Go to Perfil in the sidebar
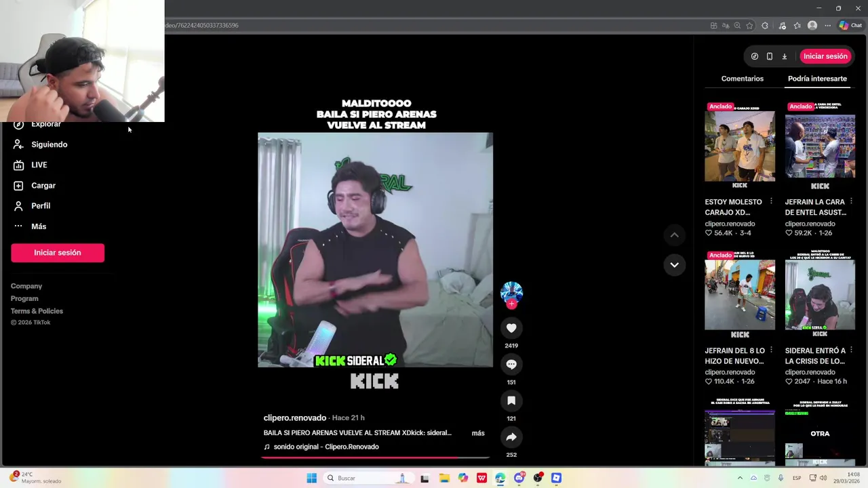Viewport: 868px width, 488px height. point(32,205)
